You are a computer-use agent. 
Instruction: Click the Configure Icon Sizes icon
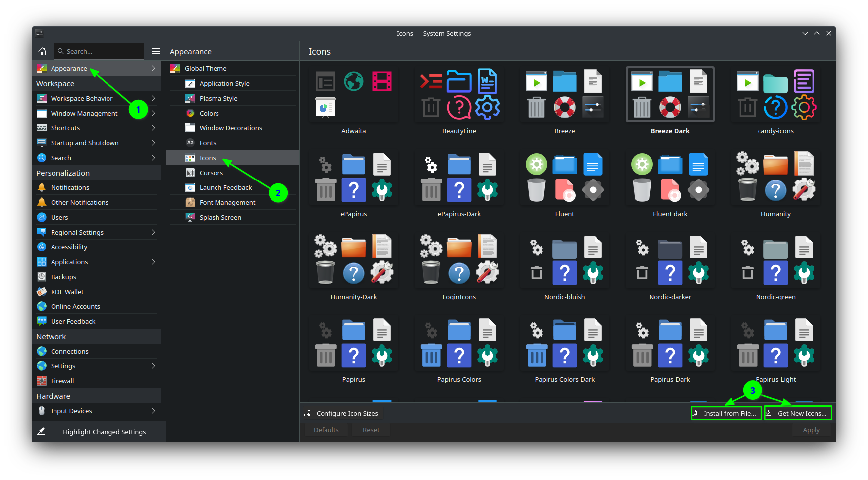pyautogui.click(x=307, y=413)
